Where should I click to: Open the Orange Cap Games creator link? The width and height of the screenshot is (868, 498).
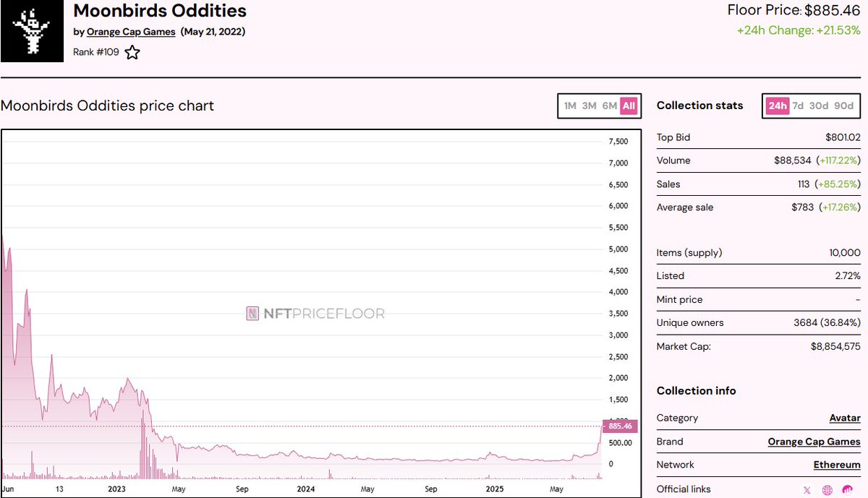coord(131,32)
